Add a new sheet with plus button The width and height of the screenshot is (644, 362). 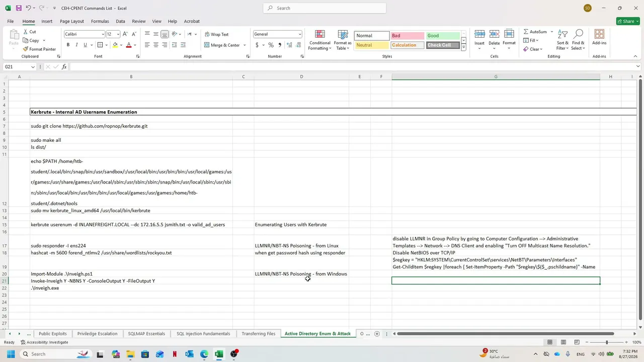click(x=377, y=334)
